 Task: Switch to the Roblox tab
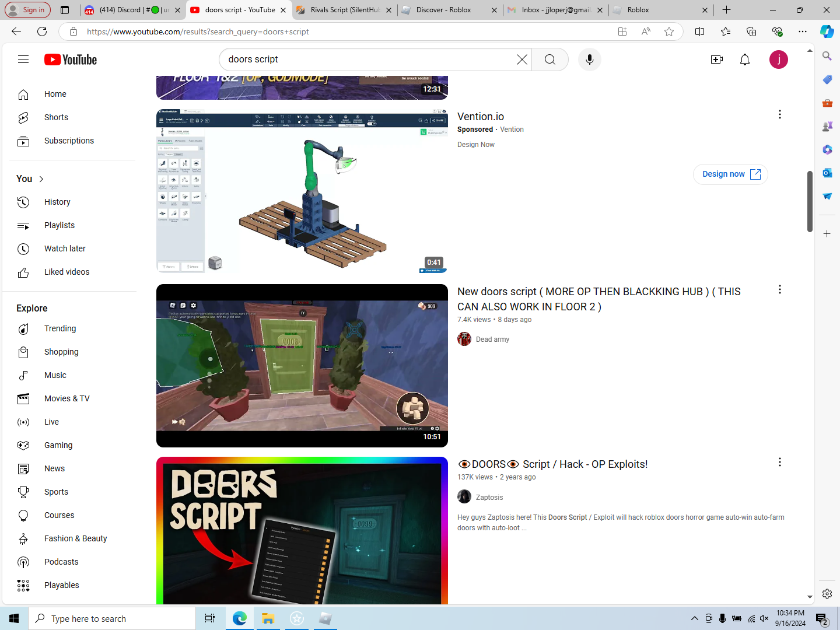(x=661, y=10)
